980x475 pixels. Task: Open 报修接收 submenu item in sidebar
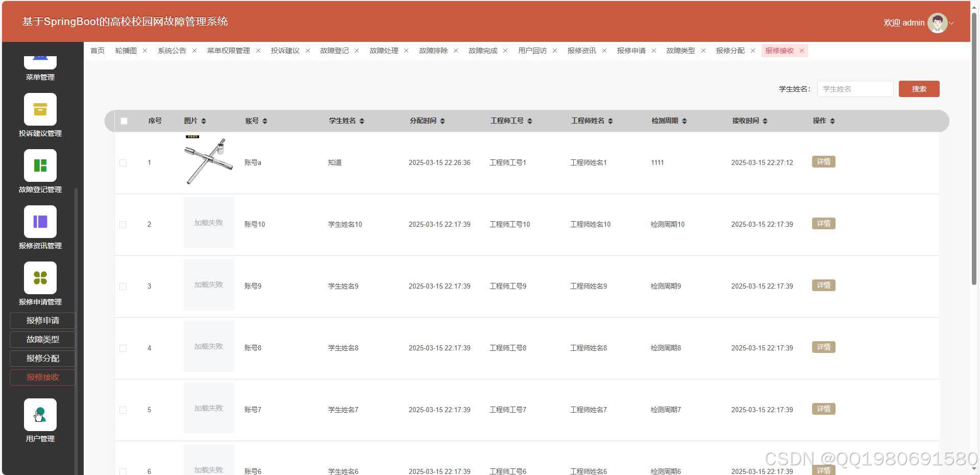coord(43,377)
